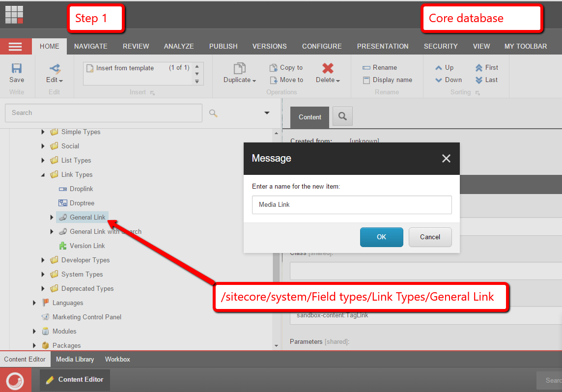Move item Up in sorting
Image resolution: width=562 pixels, height=392 pixels.
444,67
